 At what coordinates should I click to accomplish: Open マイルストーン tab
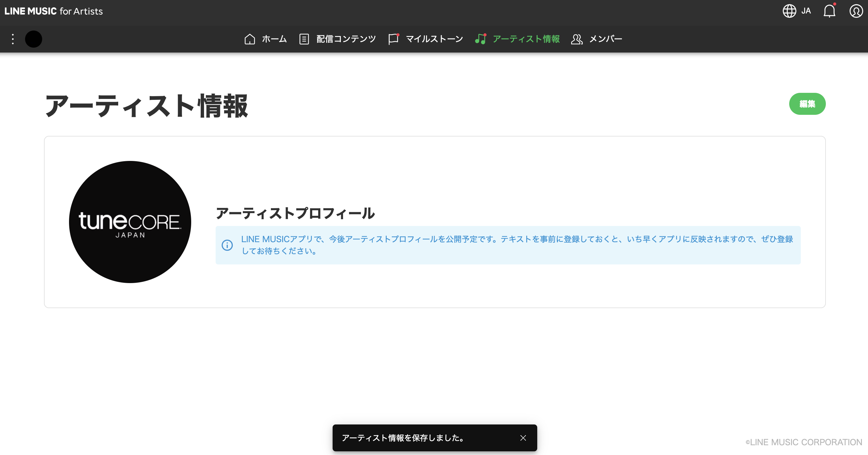pos(434,39)
